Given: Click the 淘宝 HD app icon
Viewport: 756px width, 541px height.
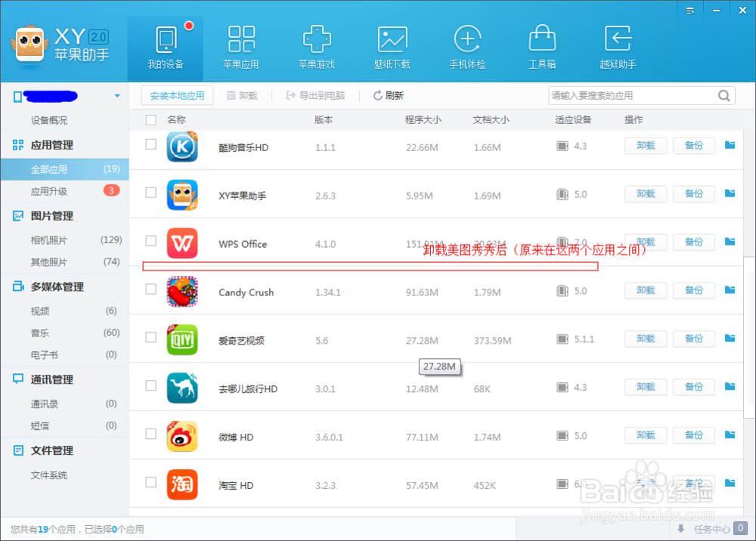Looking at the screenshot, I should pyautogui.click(x=182, y=484).
